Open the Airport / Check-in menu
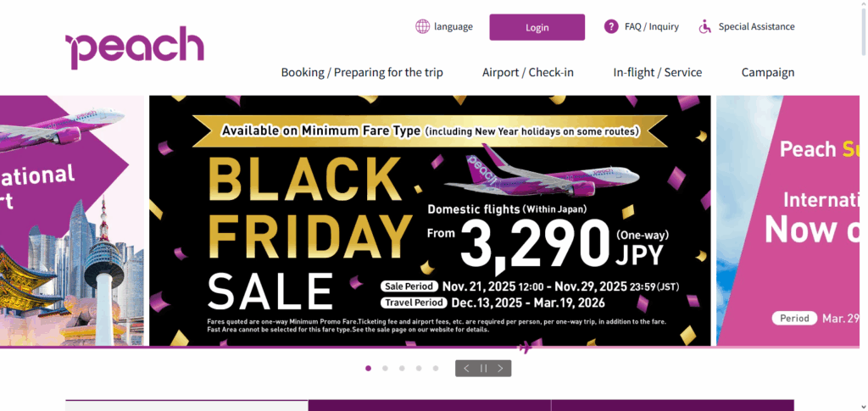Image resolution: width=868 pixels, height=411 pixels. 528,72
